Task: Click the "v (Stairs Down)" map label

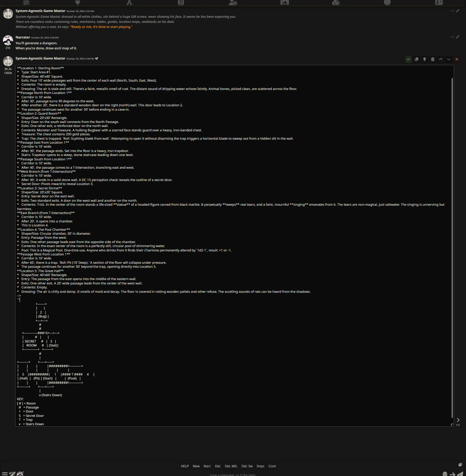Action: 50,395
